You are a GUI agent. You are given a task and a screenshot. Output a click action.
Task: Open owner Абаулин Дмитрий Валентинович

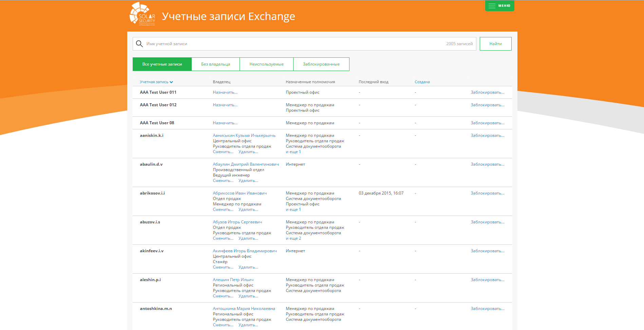(246, 164)
